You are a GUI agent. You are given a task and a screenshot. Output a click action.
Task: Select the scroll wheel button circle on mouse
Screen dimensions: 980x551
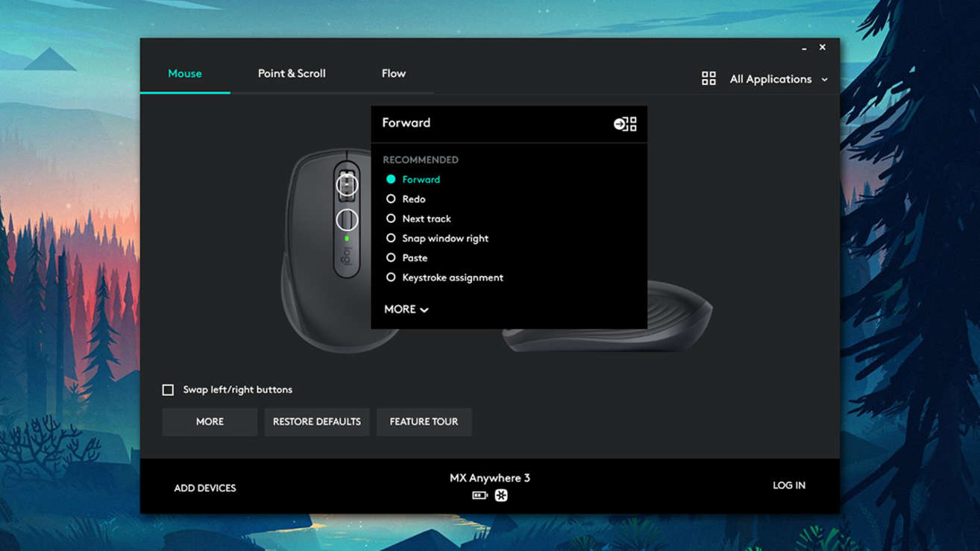coord(347,184)
